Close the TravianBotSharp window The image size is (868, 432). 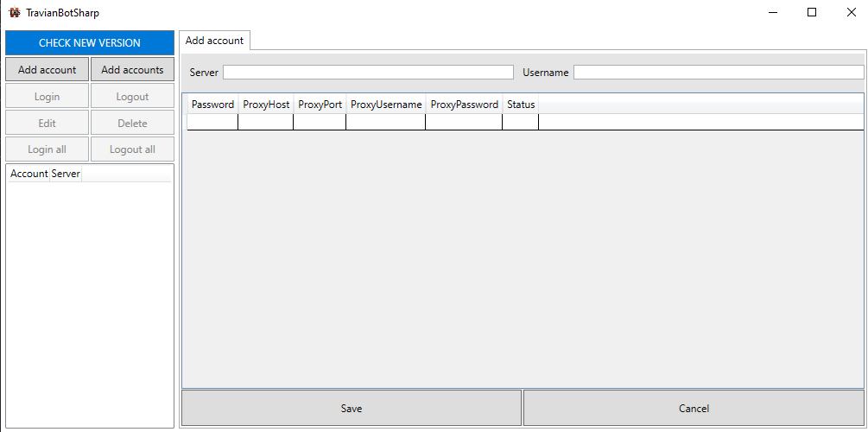point(852,12)
